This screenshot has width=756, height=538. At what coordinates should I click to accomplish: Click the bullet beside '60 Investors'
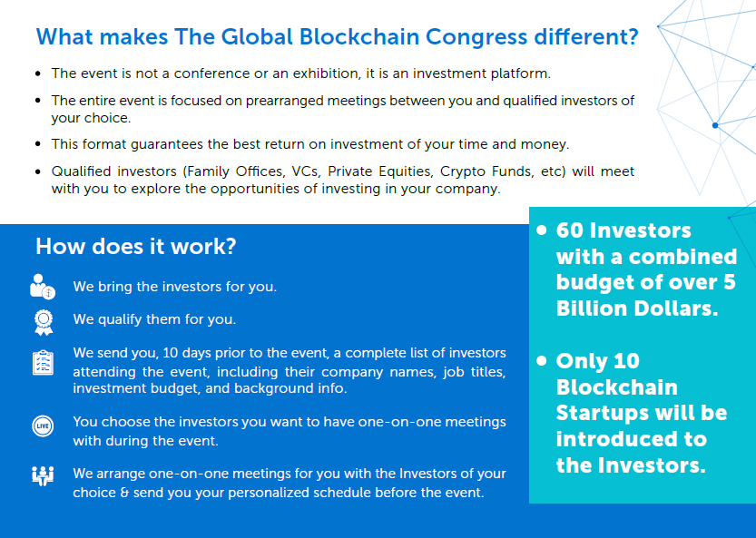[542, 230]
